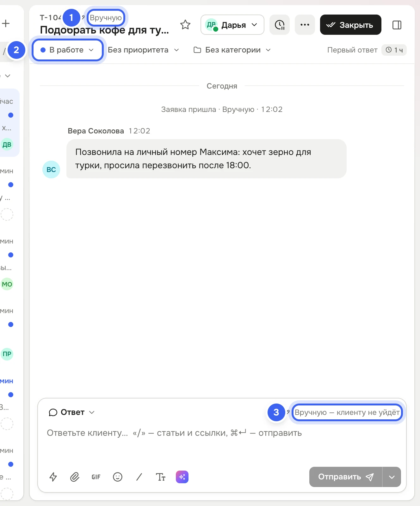Expand send options arrow next to Отправить
The image size is (420, 506).
[392, 477]
